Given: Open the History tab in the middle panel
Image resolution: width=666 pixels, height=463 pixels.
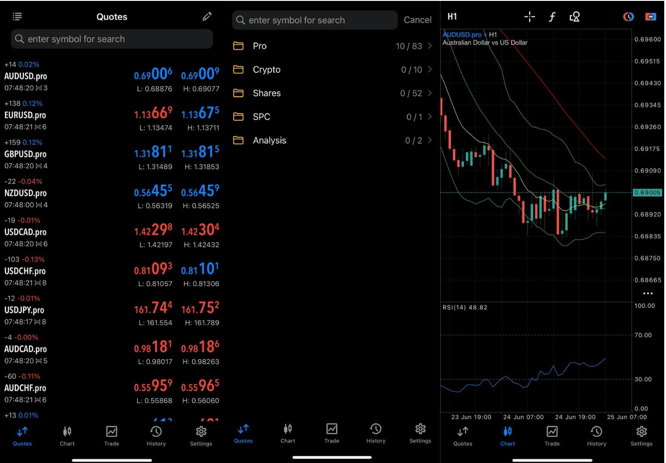Looking at the screenshot, I should click(x=376, y=433).
